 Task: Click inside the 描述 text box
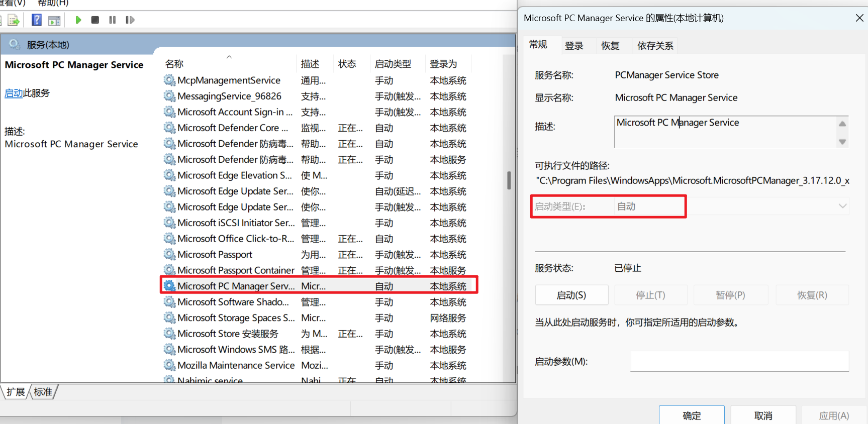[x=725, y=132]
